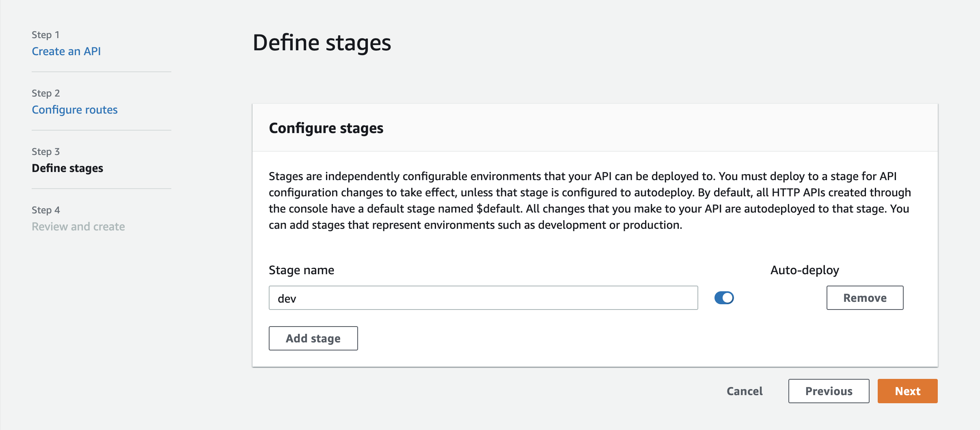980x430 pixels.
Task: Click Remove beside the auto-deploy toggle
Action: (865, 297)
